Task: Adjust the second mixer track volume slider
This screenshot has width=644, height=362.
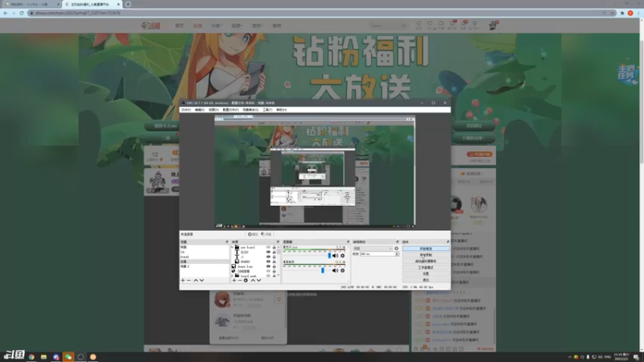Action: pos(323,270)
